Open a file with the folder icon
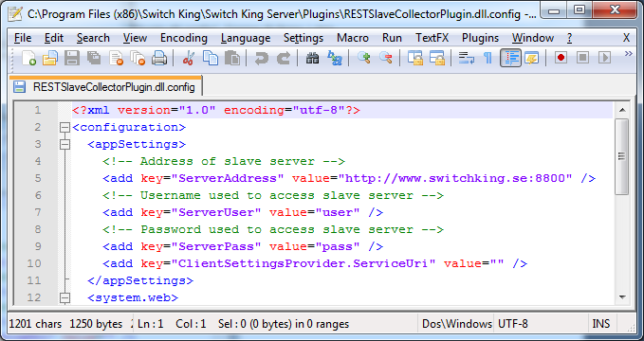 pyautogui.click(x=50, y=58)
